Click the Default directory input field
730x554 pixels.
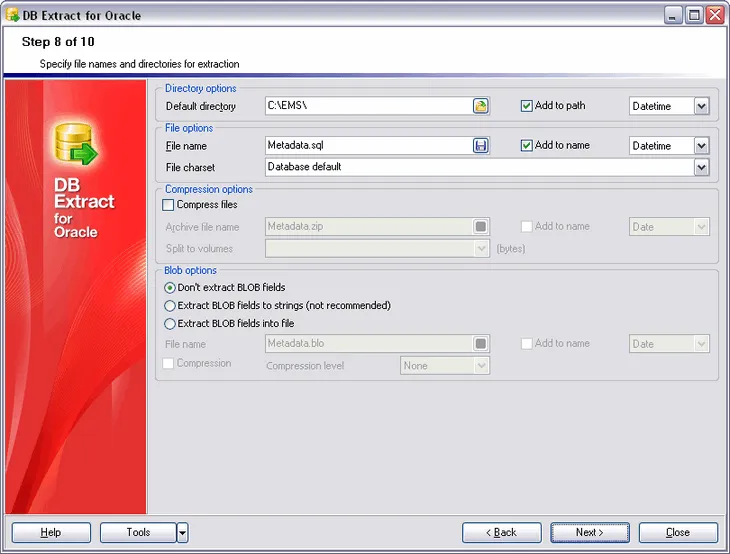point(369,106)
